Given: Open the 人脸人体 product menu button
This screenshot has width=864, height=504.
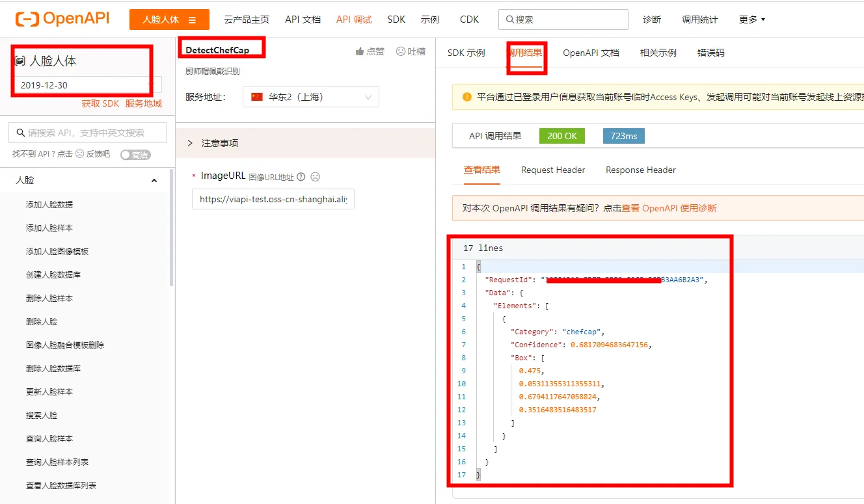Looking at the screenshot, I should 169,20.
